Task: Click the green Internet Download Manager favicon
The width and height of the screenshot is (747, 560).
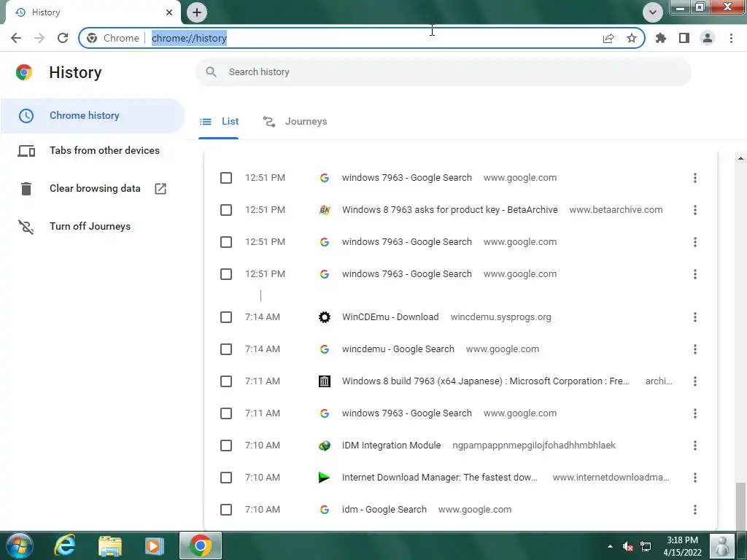Action: (x=324, y=478)
